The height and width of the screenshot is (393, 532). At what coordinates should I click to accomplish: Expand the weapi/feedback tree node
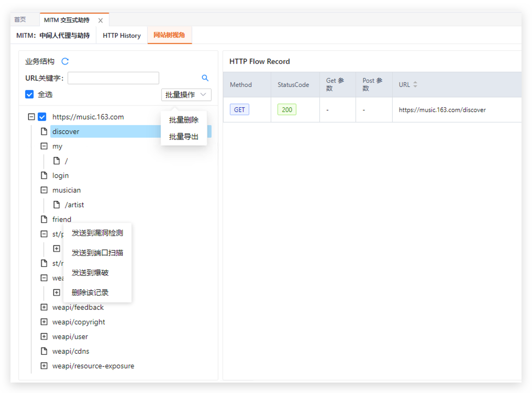45,307
